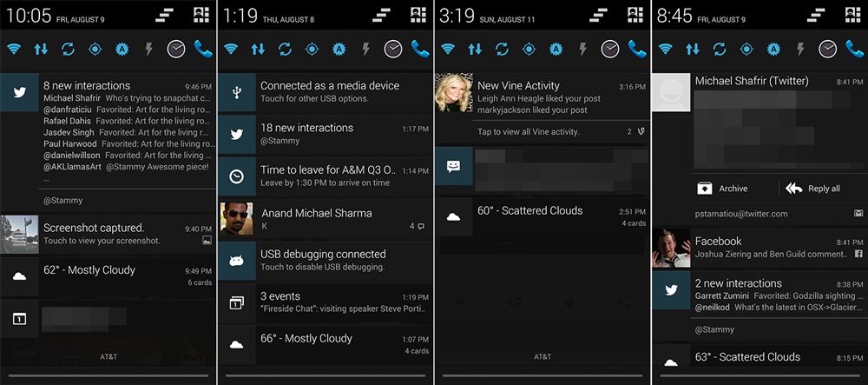The width and height of the screenshot is (868, 385).
Task: Open the clock shortcut on the 8:45 screen
Action: click(827, 50)
